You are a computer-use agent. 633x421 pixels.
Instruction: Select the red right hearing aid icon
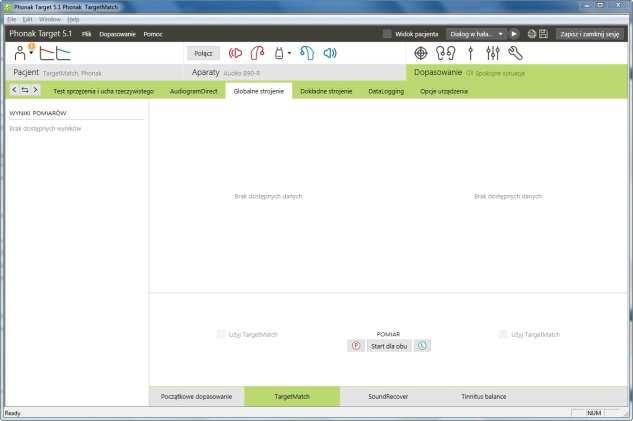pos(258,53)
